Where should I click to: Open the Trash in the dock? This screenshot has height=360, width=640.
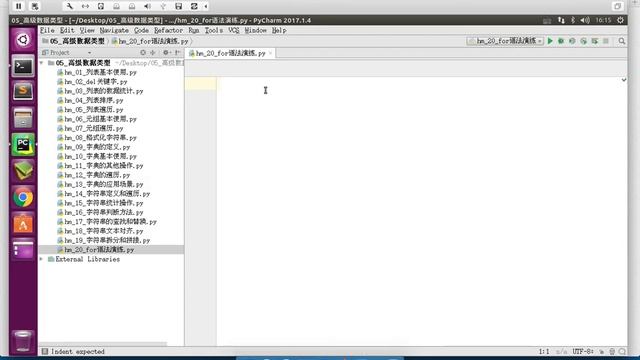(x=23, y=341)
